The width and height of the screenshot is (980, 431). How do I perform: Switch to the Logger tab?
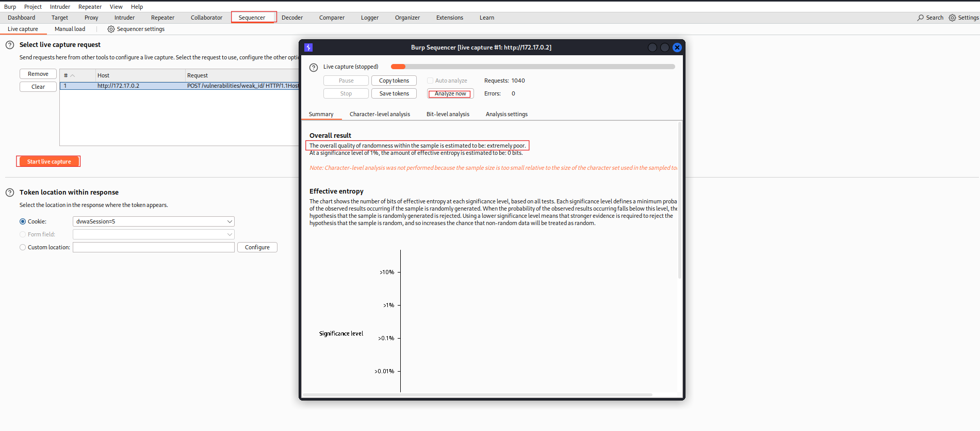click(370, 18)
